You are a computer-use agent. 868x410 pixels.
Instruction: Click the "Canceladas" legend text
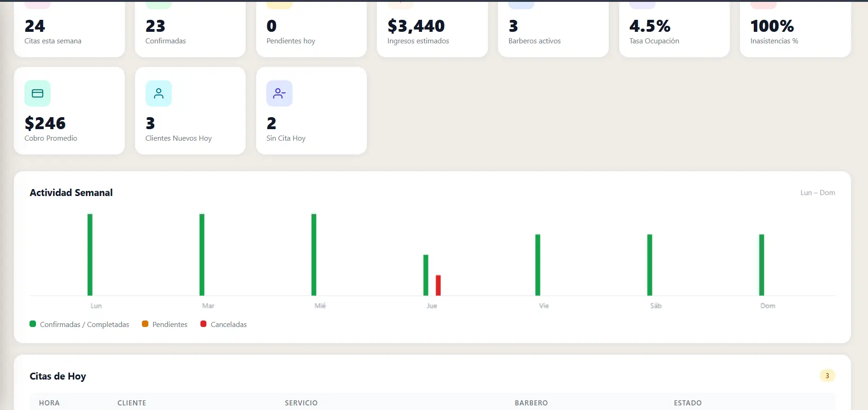(229, 325)
